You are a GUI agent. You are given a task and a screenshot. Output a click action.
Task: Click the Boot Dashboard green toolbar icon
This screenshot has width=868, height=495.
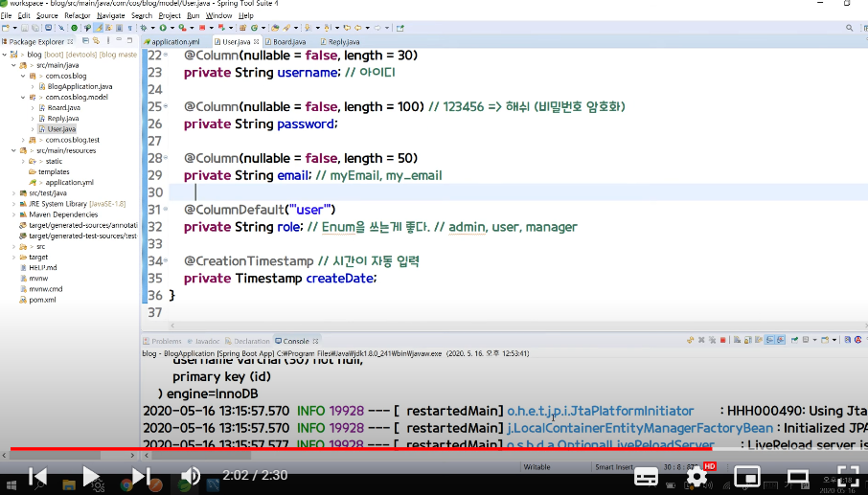[74, 28]
